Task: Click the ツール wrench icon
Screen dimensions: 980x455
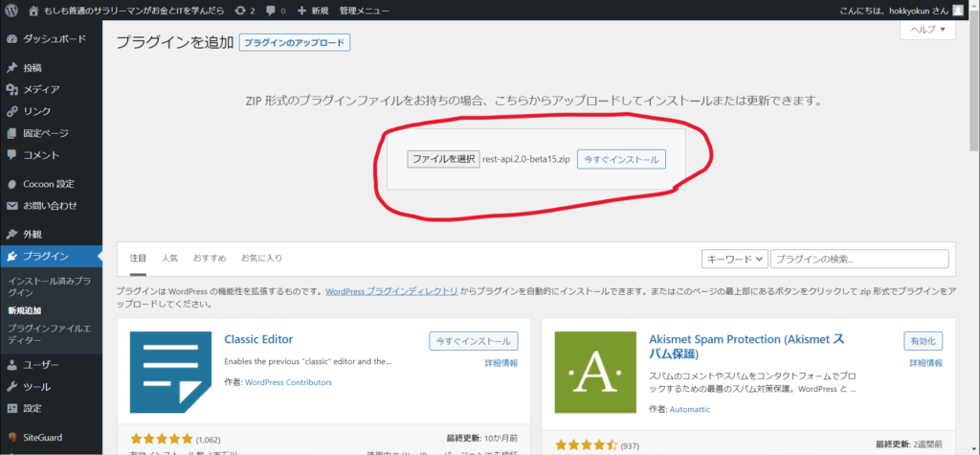Action: tap(11, 387)
